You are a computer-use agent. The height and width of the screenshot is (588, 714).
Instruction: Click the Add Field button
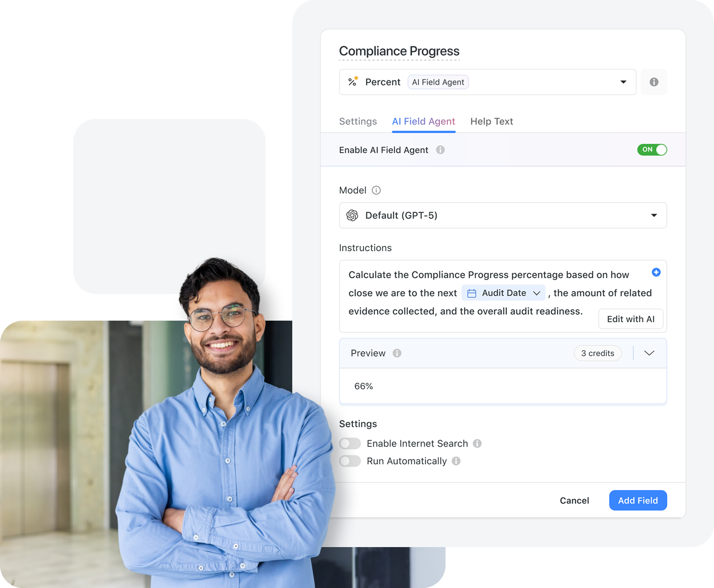638,500
